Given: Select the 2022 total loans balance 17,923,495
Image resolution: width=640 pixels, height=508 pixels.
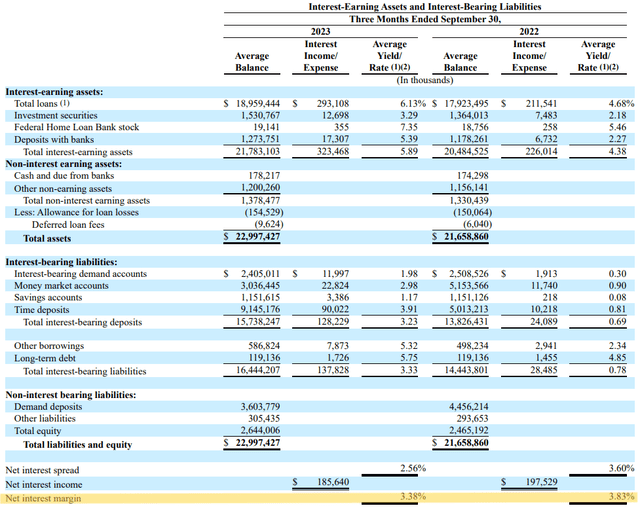Looking at the screenshot, I should pos(466,104).
